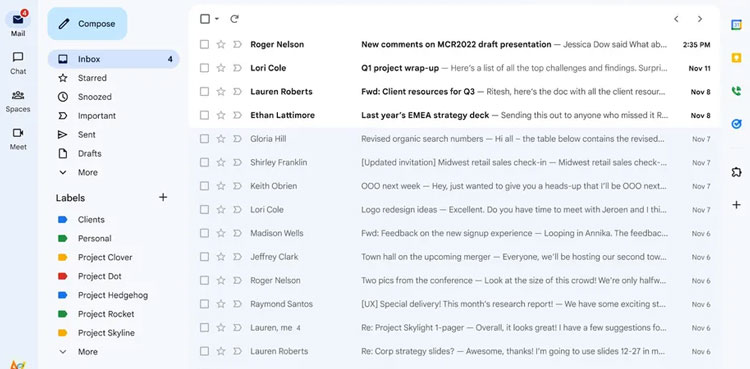Mark Shirley Franklin email as important
Screen dimensions: 750x369
click(237, 162)
